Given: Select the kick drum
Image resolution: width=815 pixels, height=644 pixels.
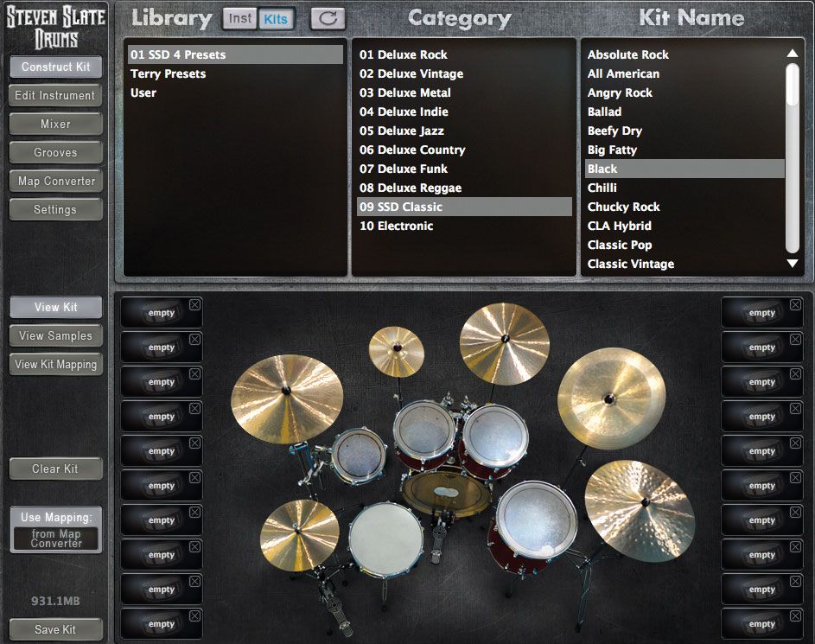Looking at the screenshot, I should pos(447,492).
